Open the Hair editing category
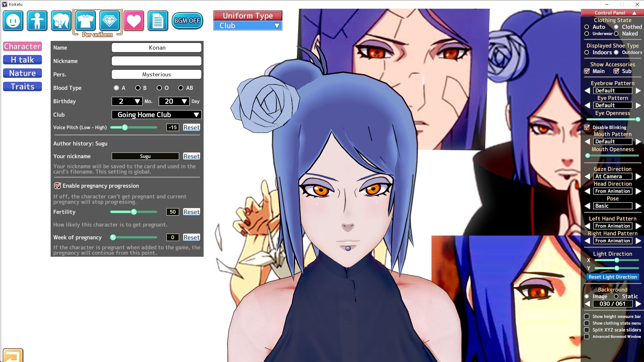 click(x=61, y=21)
